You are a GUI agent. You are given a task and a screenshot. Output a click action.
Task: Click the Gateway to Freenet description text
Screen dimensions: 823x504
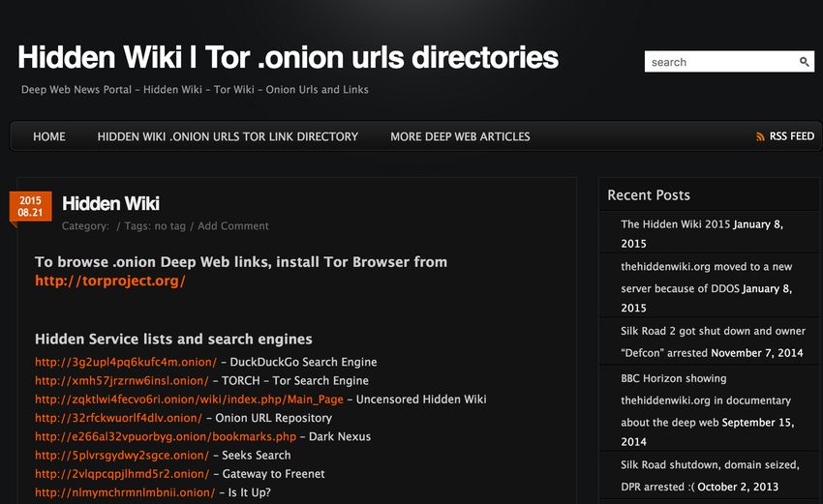click(x=273, y=474)
